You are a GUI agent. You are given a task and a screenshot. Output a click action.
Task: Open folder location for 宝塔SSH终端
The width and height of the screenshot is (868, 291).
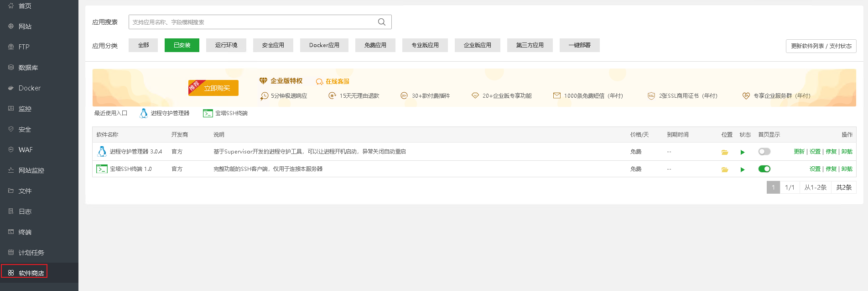click(x=724, y=169)
